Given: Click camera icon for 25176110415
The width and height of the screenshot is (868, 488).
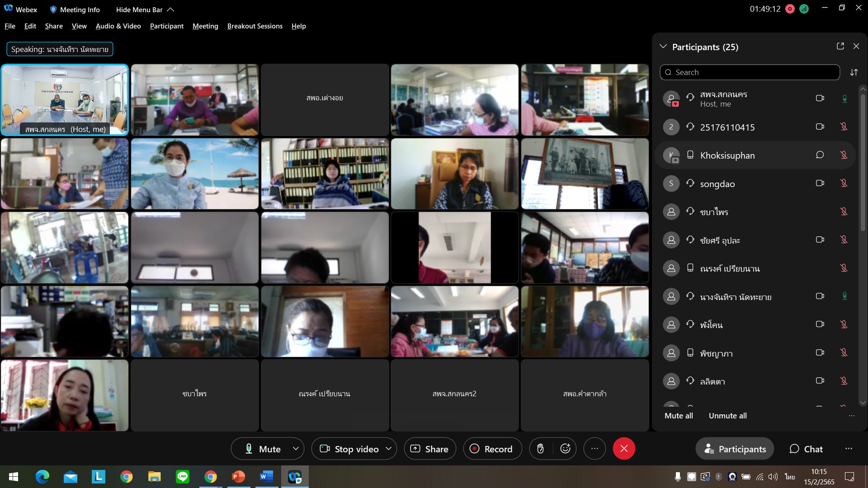Looking at the screenshot, I should click(x=820, y=127).
